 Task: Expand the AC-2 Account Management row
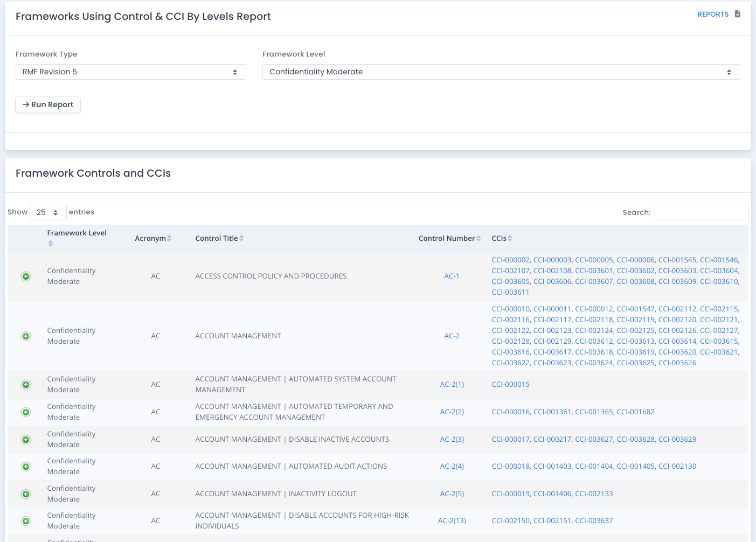26,336
